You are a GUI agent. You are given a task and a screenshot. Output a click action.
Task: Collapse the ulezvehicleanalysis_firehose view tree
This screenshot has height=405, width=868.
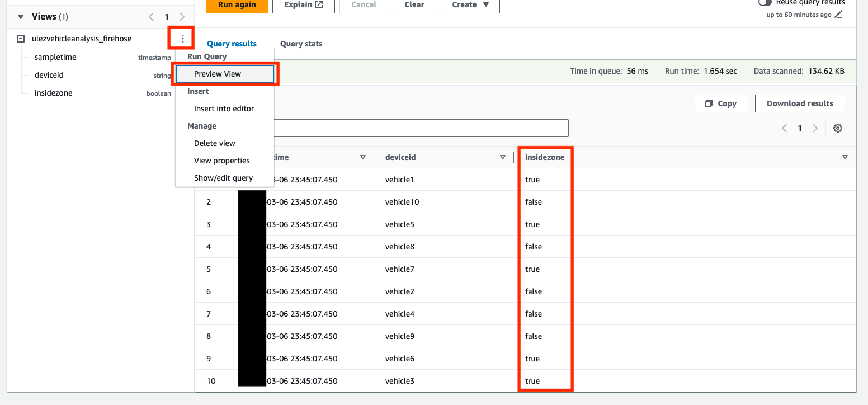(x=21, y=39)
